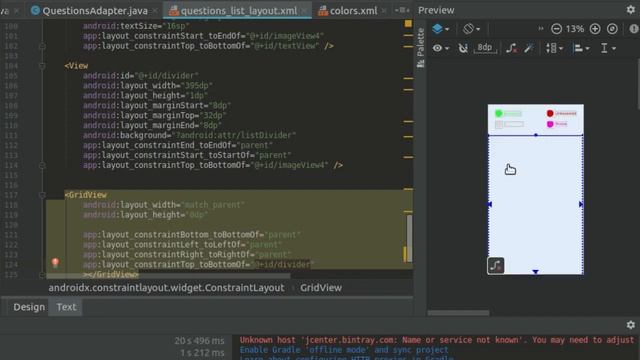Click the bottom constraint anchor of GridView
640x360 pixels.
tap(536, 271)
